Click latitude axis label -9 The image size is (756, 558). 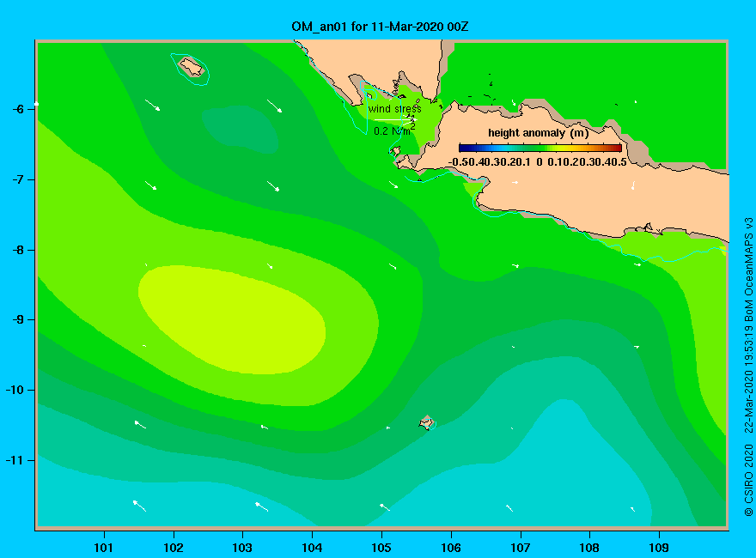(x=18, y=320)
